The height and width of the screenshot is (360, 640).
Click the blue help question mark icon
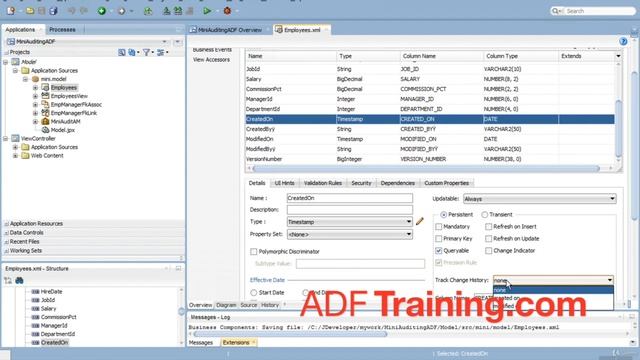pyautogui.click(x=623, y=41)
